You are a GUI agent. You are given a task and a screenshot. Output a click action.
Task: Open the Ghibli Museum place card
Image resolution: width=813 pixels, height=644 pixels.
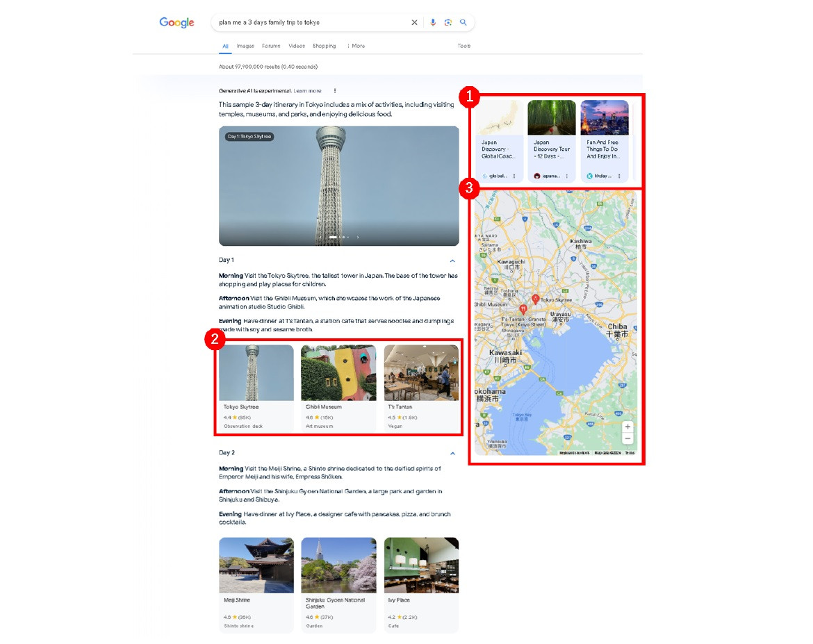coord(338,388)
